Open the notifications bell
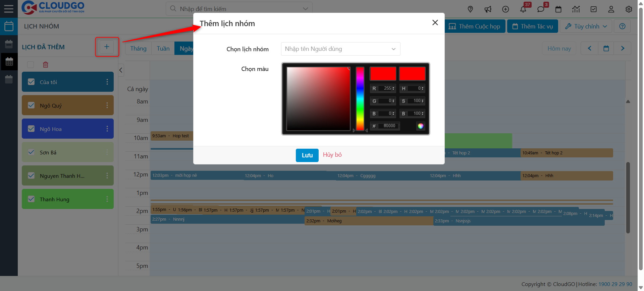Image resolution: width=644 pixels, height=291 pixels. (523, 9)
